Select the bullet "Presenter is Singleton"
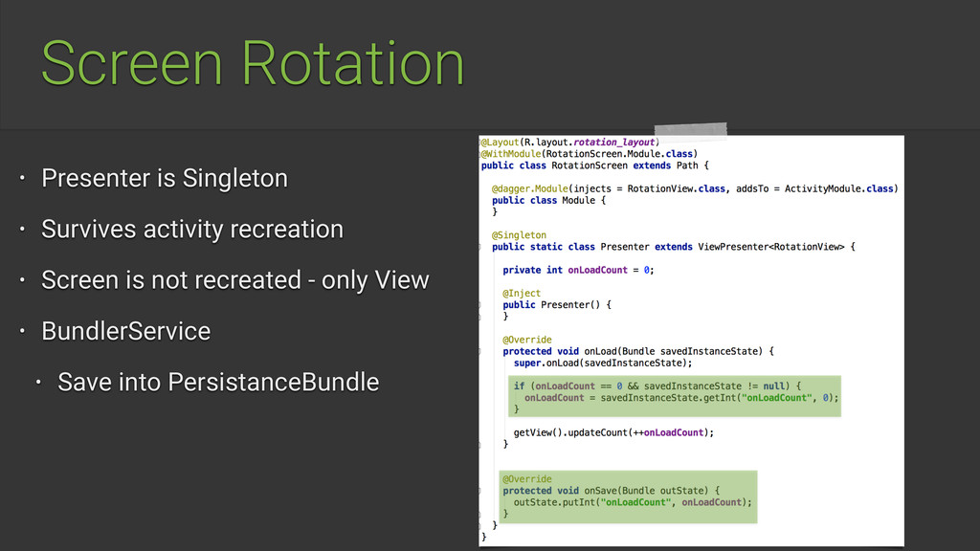 [x=165, y=178]
